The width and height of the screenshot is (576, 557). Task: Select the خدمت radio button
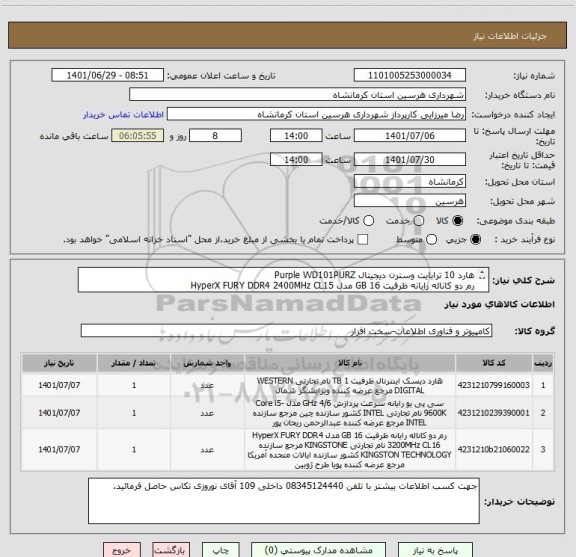[x=419, y=221]
